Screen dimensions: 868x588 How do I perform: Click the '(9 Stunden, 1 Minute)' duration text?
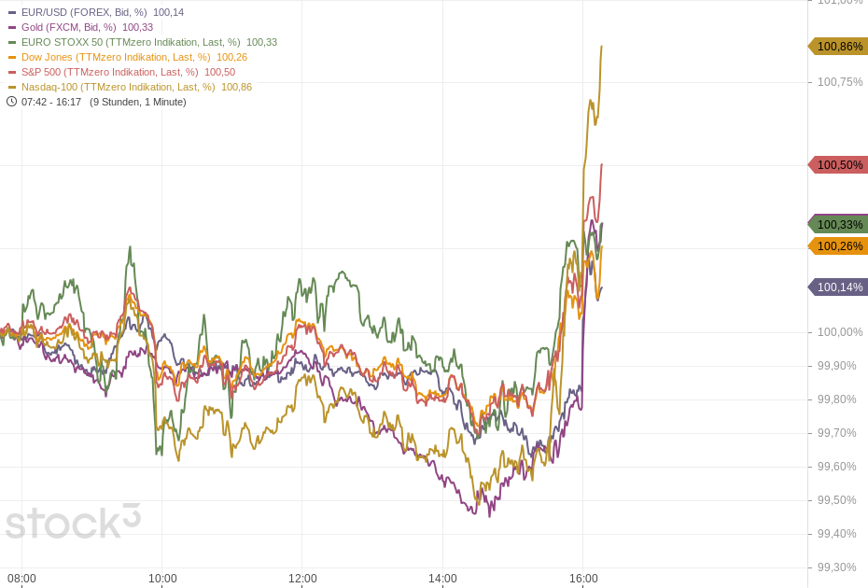pos(138,102)
